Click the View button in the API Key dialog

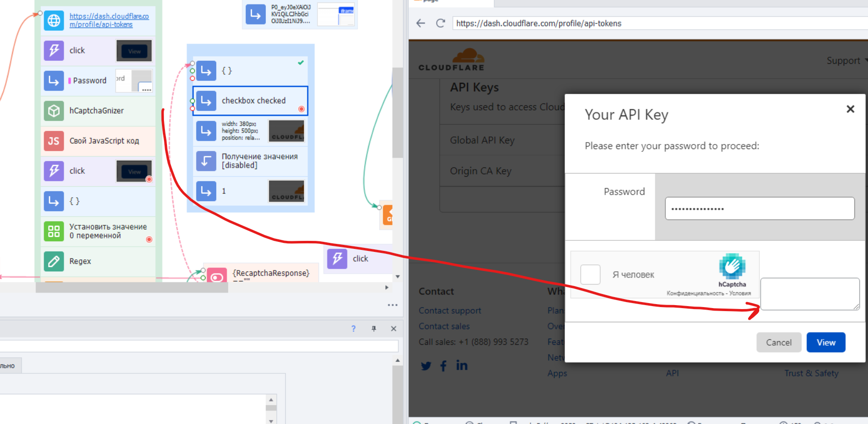pos(826,342)
